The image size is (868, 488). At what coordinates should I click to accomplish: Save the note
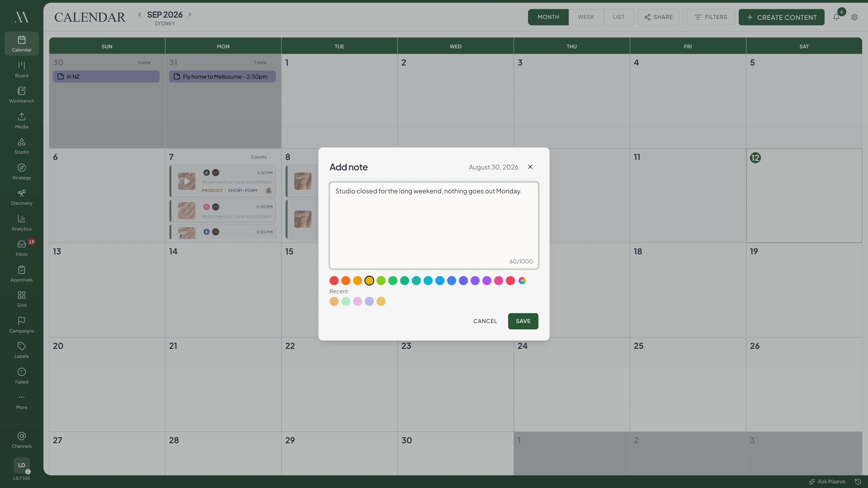coord(523,321)
